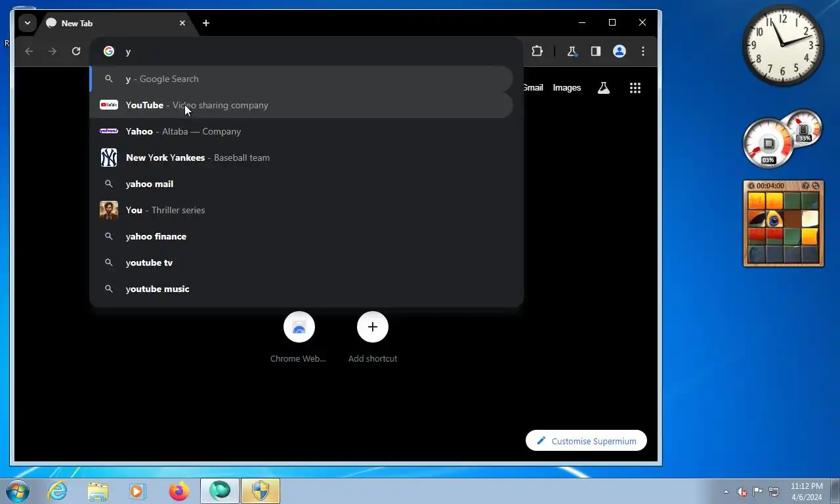Go forward with the forward arrow

point(52,51)
